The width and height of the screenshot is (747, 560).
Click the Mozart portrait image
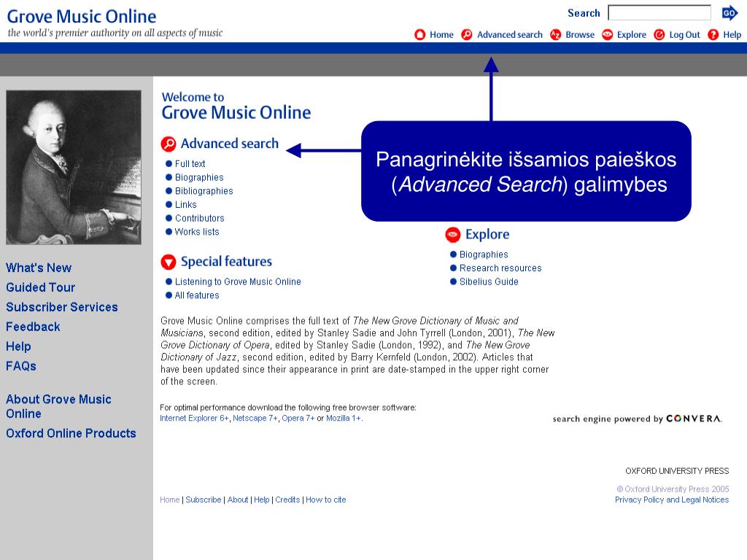pos(74,167)
